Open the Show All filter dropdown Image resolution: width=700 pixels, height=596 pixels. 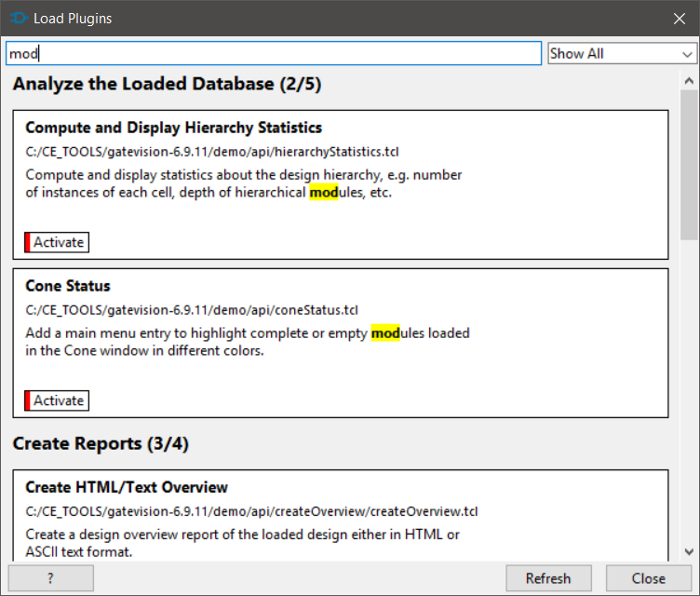[621, 54]
